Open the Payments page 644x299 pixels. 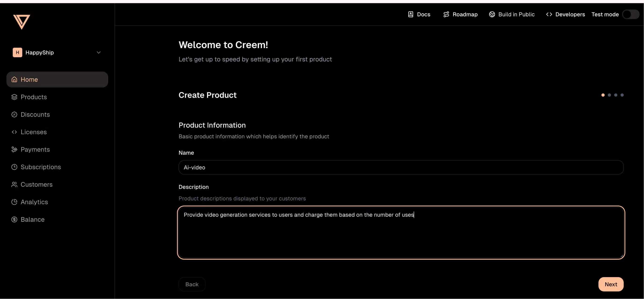click(57, 149)
